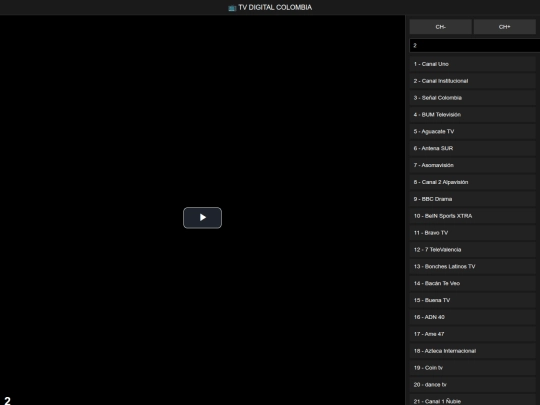Focus the channel number search field
Screen dimensions: 540x405
coord(475,45)
